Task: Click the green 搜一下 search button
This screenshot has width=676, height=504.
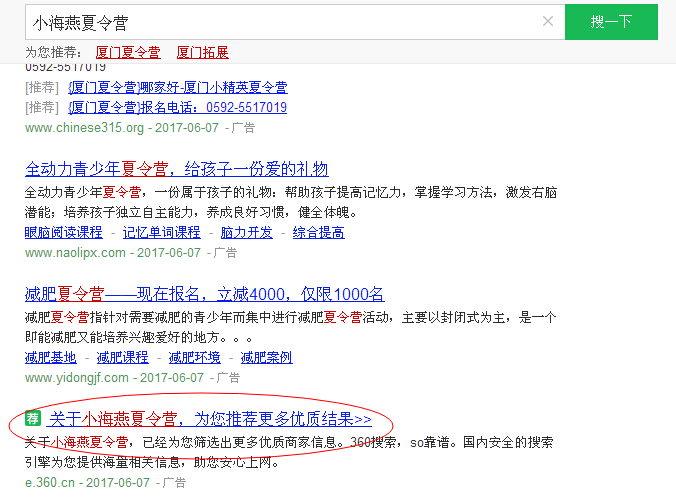Action: pyautogui.click(x=611, y=22)
